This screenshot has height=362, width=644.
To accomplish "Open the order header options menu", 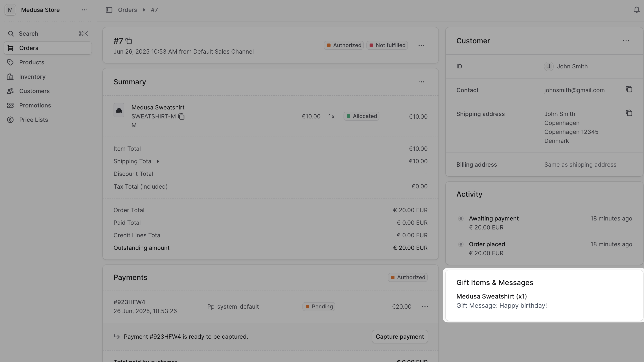I will [x=421, y=45].
